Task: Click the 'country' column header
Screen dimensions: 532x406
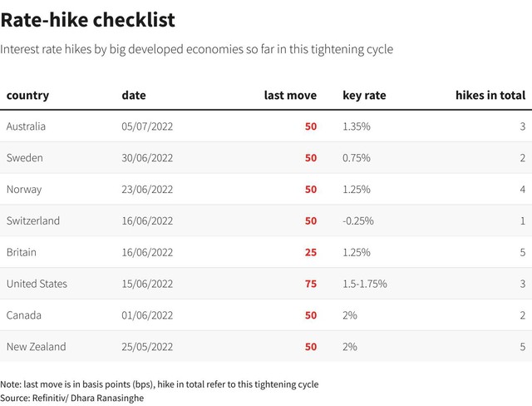Action: [x=27, y=95]
